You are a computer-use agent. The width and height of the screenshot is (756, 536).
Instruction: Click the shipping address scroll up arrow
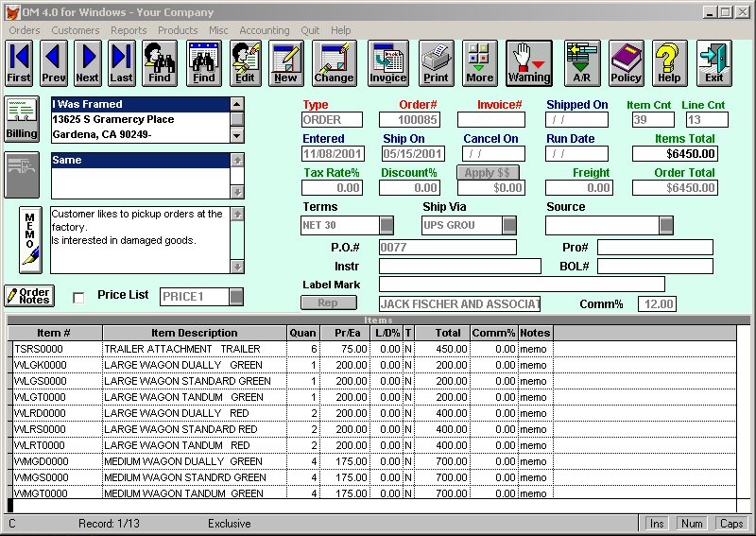click(237, 160)
